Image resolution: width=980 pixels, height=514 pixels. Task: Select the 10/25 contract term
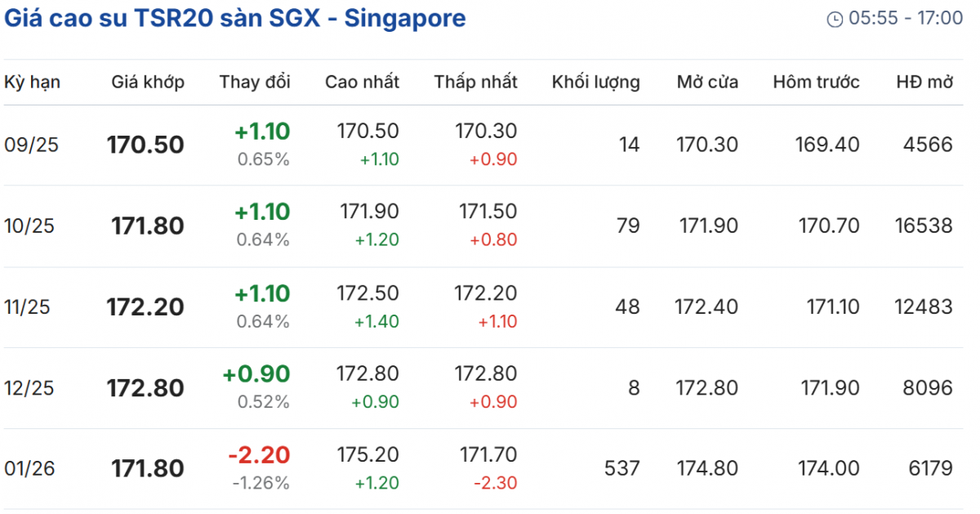point(29,226)
